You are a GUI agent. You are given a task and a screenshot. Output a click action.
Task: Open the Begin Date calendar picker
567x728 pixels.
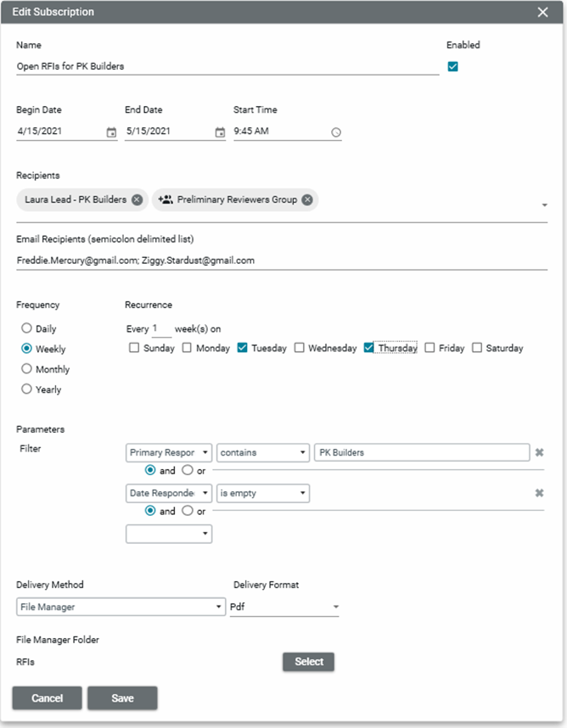(x=111, y=132)
